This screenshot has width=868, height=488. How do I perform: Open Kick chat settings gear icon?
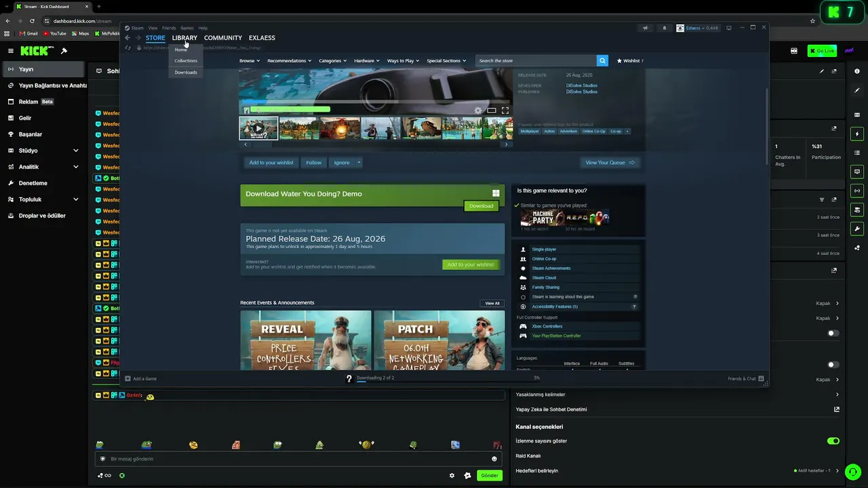coord(452,475)
